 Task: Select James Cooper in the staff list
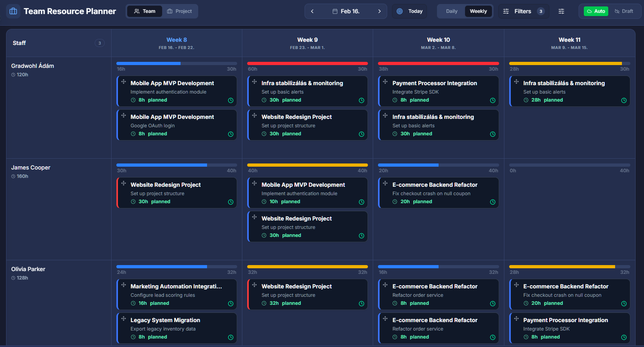coord(31,167)
